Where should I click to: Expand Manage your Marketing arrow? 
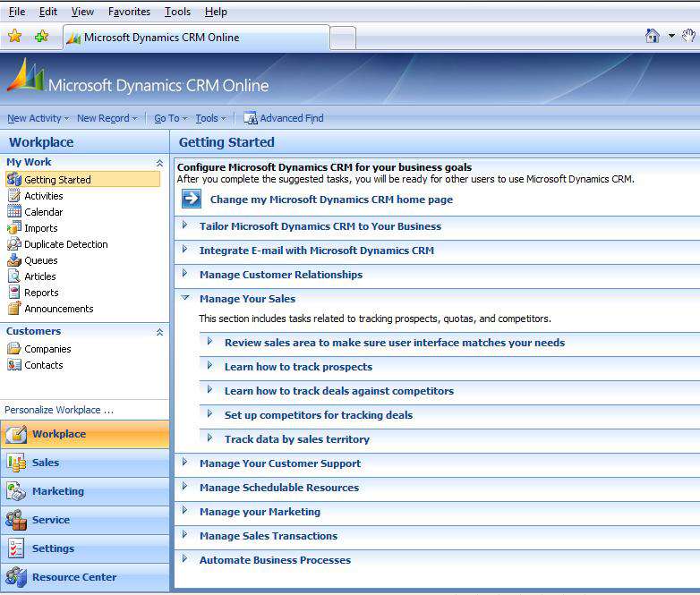point(184,510)
